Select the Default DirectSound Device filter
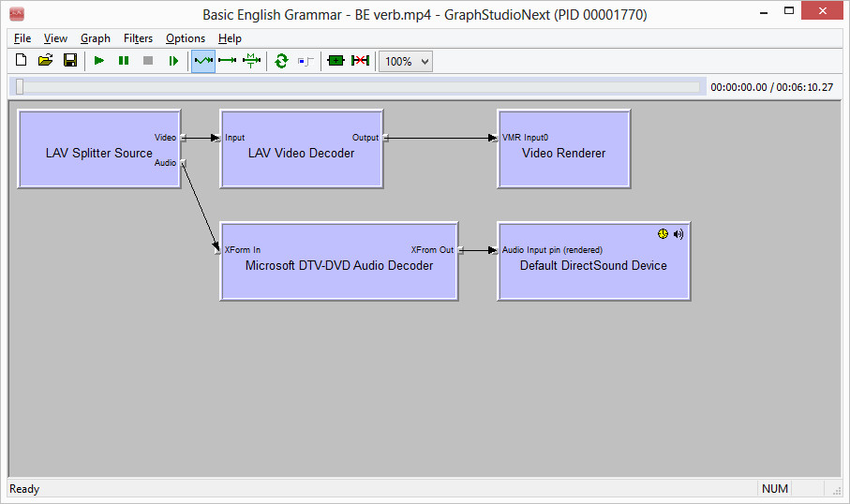 click(593, 261)
